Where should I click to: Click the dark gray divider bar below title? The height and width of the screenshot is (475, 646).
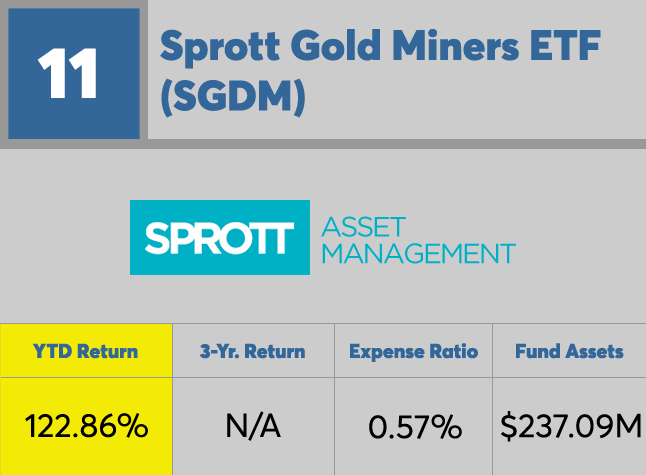coord(400,143)
